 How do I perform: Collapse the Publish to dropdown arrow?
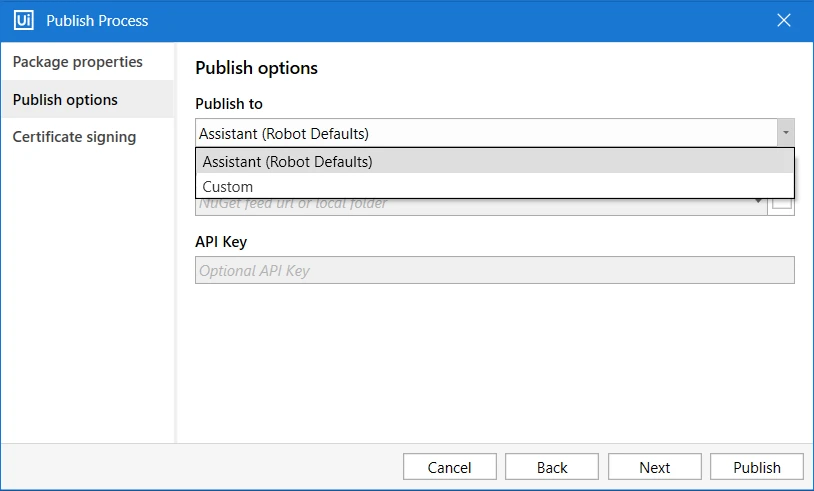(x=785, y=133)
